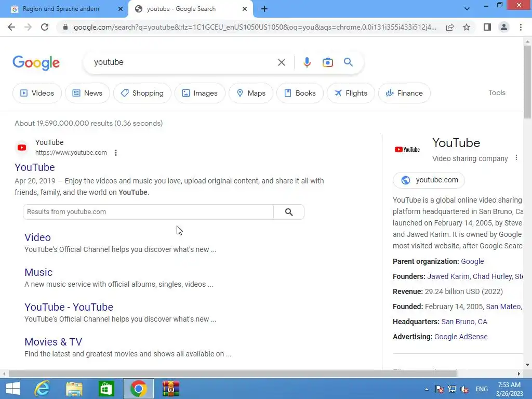Switch to the Finance filter
Image resolution: width=532 pixels, height=399 pixels.
tap(404, 93)
